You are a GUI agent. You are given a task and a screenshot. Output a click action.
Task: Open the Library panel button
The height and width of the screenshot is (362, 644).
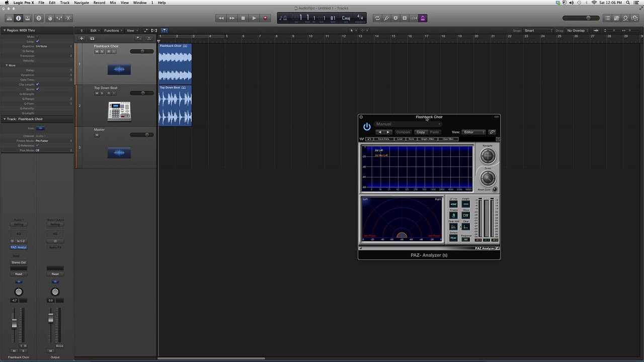(x=9, y=18)
